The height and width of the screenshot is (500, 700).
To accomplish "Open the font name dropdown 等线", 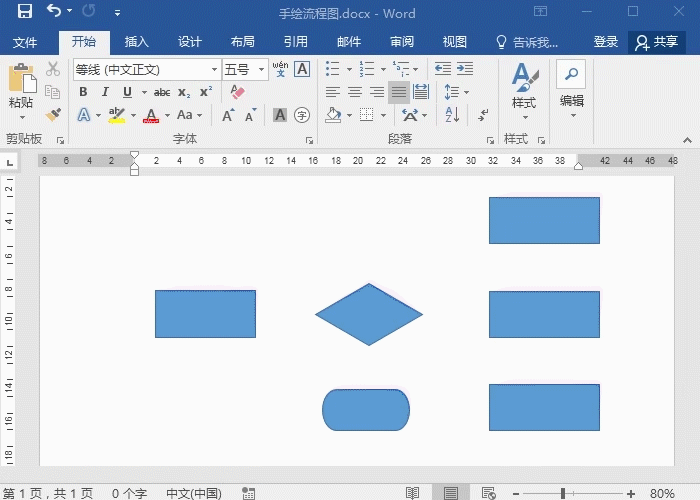I will click(214, 69).
